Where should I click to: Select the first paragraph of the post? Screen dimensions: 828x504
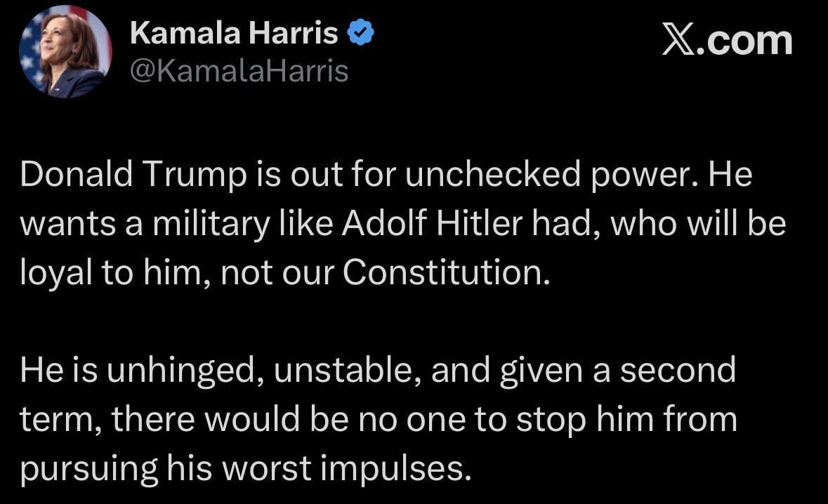(x=403, y=223)
